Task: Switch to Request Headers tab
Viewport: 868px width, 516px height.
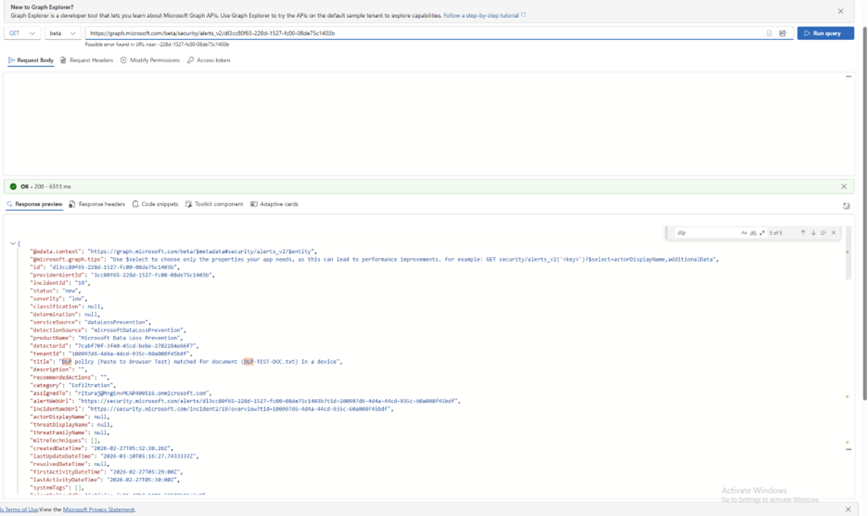Action: point(86,60)
